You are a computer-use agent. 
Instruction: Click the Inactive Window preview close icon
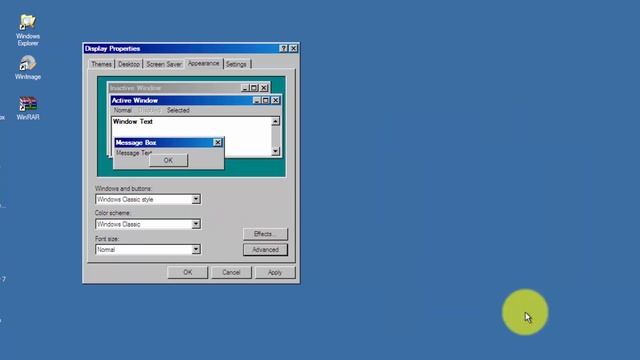coord(264,88)
